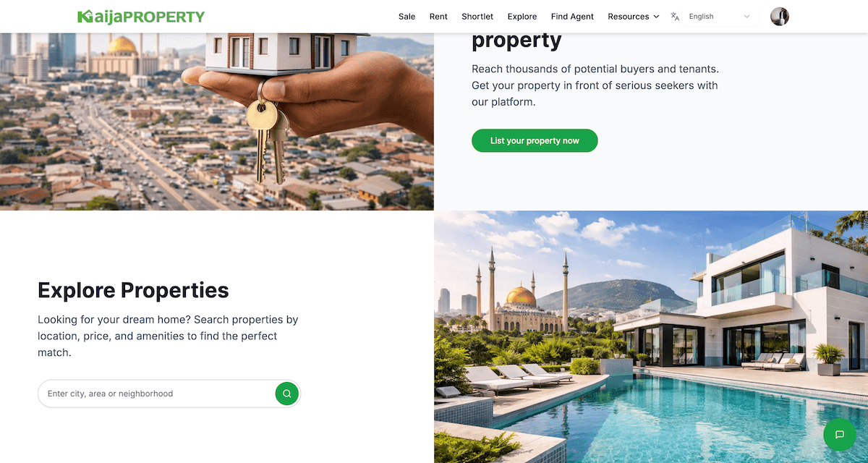Click the translate language icon

675,17
